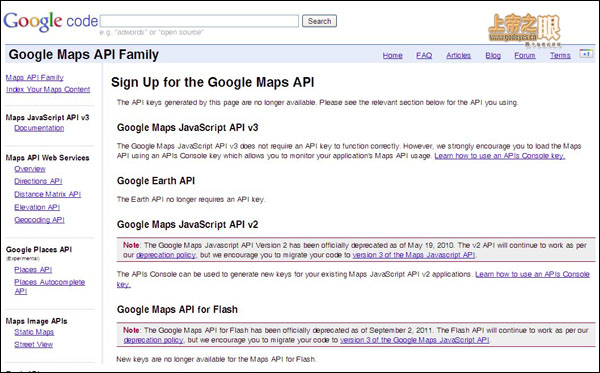Image resolution: width=600 pixels, height=373 pixels.
Task: Open the Places API sidebar link
Action: [33, 269]
